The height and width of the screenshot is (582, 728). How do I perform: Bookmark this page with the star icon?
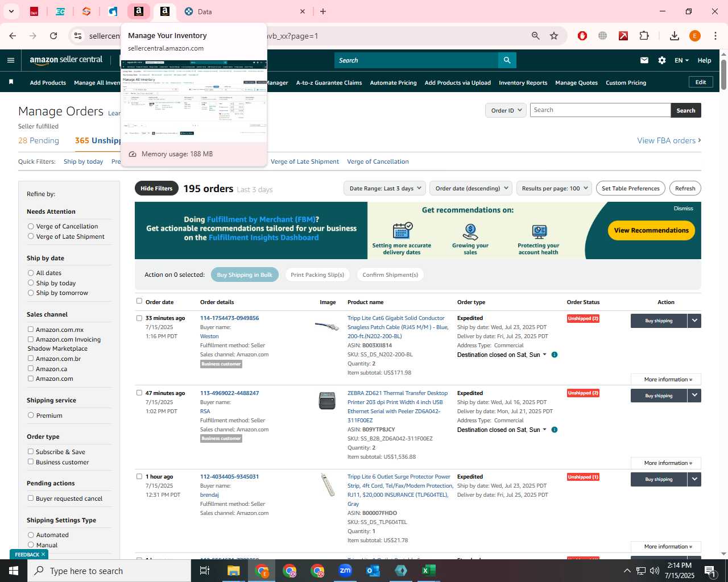click(554, 36)
